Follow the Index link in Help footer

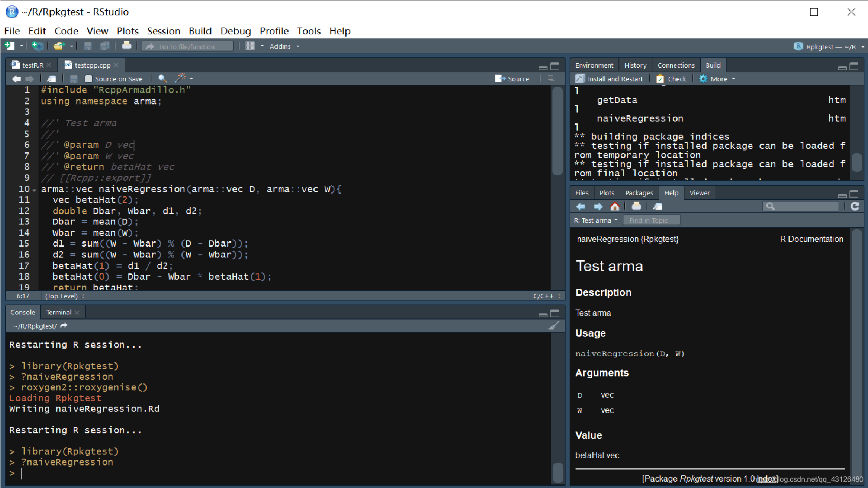click(767, 479)
